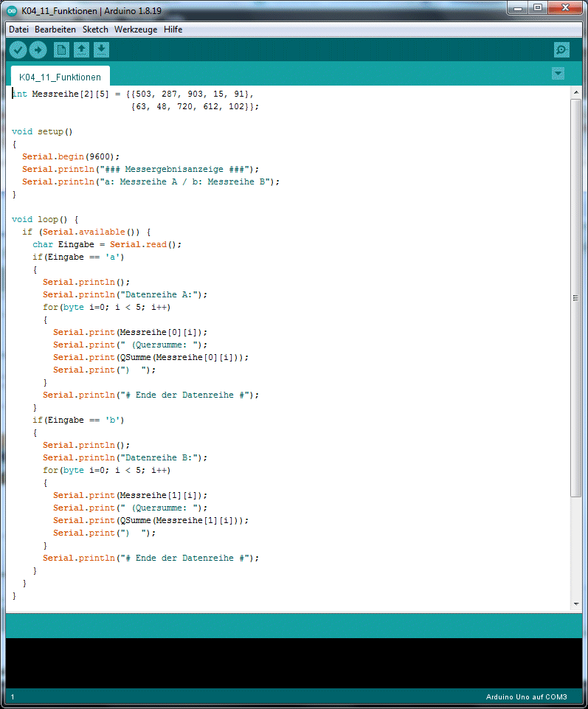Minimize the Arduino window
The height and width of the screenshot is (709, 588).
pyautogui.click(x=519, y=7)
